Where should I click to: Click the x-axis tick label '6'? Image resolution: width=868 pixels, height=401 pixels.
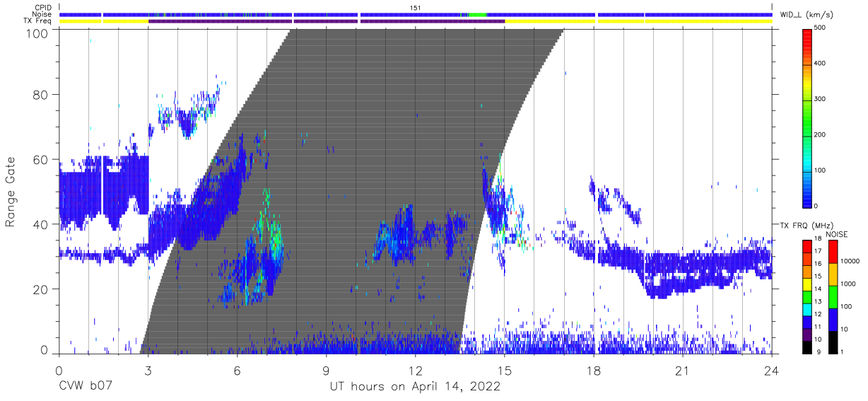coord(237,370)
